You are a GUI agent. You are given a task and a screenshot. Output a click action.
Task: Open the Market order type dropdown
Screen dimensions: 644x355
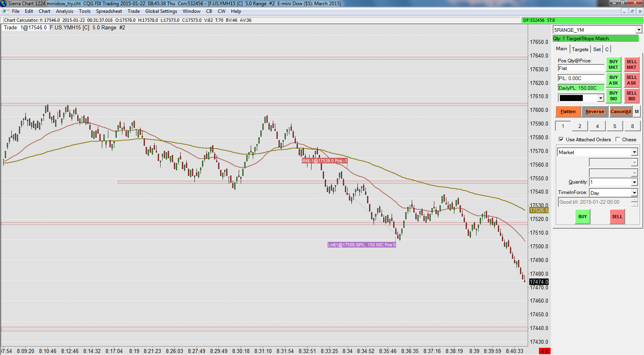634,152
